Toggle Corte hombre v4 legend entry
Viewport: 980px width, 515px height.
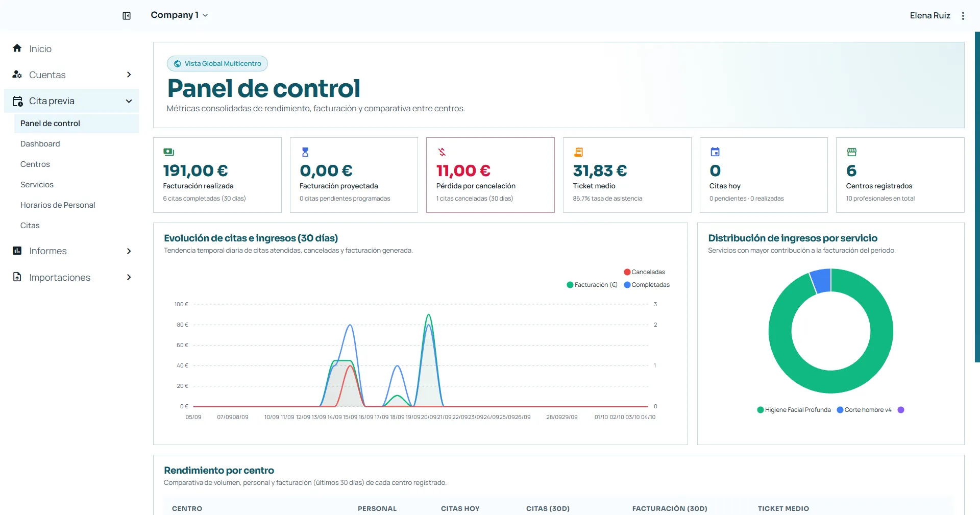[x=864, y=410]
